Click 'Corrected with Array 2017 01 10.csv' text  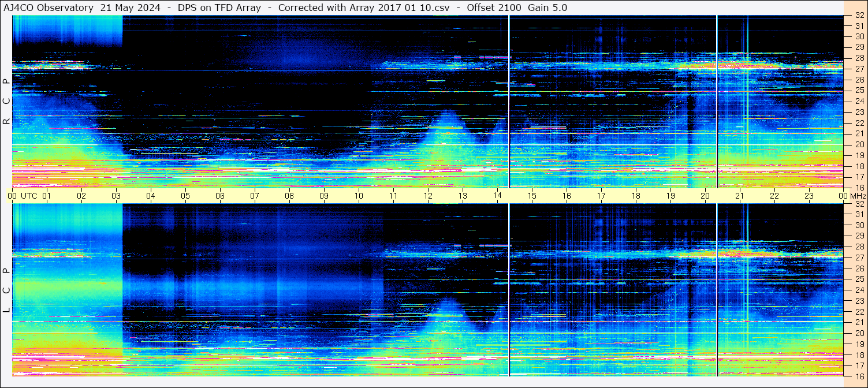click(x=364, y=8)
